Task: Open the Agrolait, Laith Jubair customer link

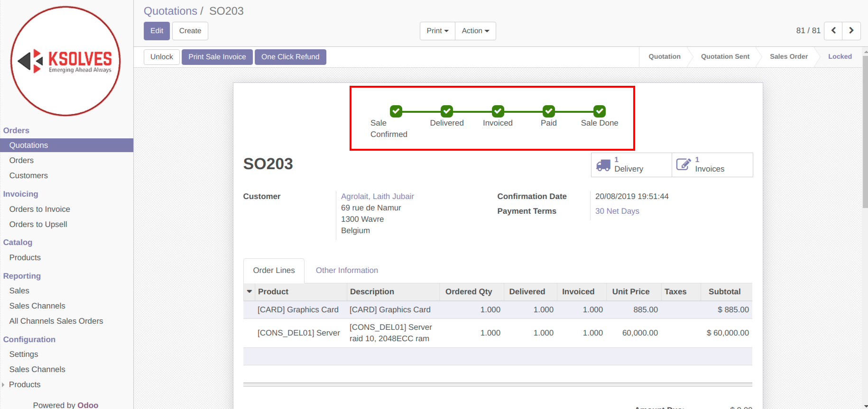Action: tap(377, 196)
